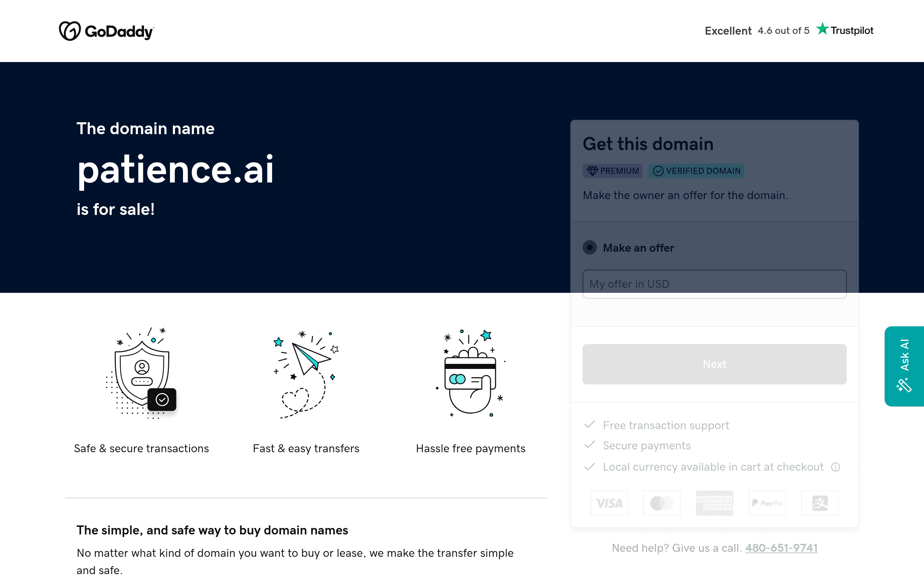924x577 pixels.
Task: Select the Make an offer radio button
Action: click(x=589, y=248)
